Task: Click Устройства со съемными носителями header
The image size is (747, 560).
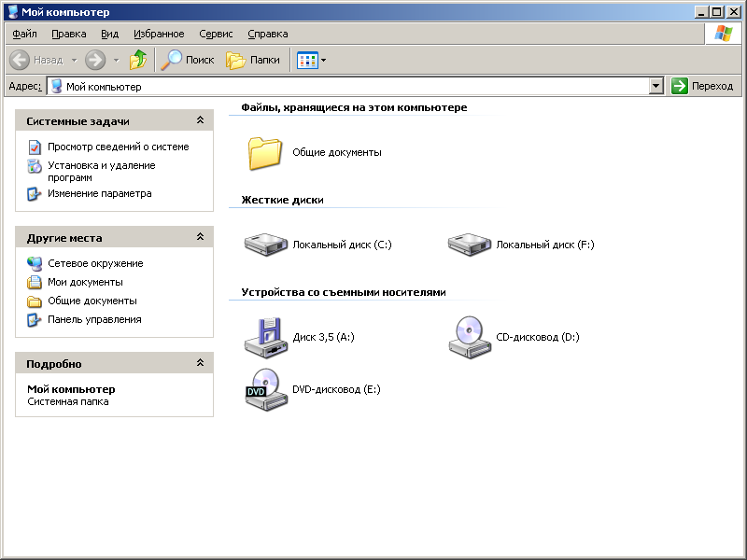Action: [344, 292]
